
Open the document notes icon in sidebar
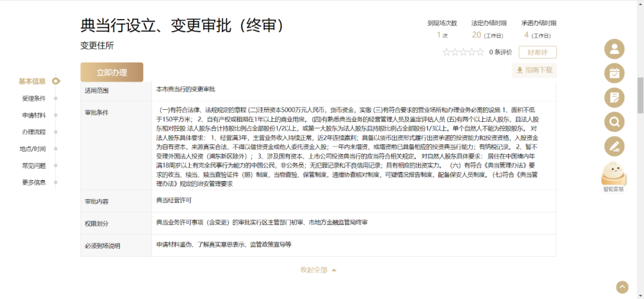614,98
